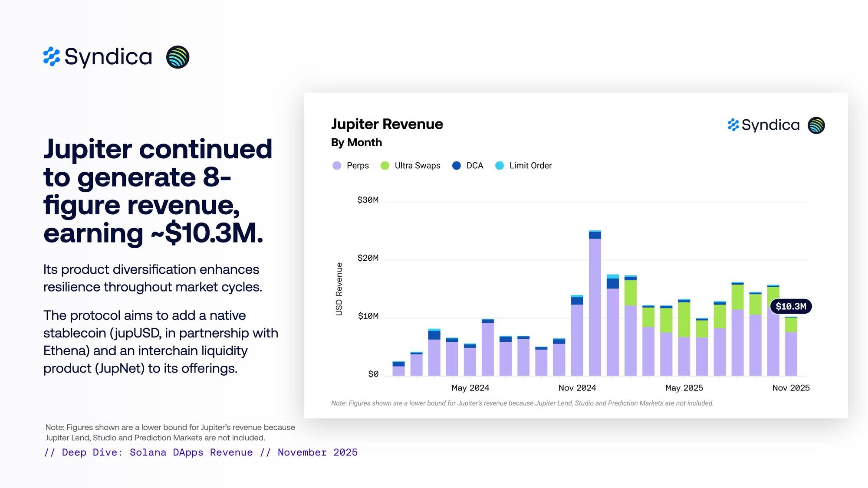Click the Jupiter logo in the chart corner
868x488 pixels.
coord(816,125)
